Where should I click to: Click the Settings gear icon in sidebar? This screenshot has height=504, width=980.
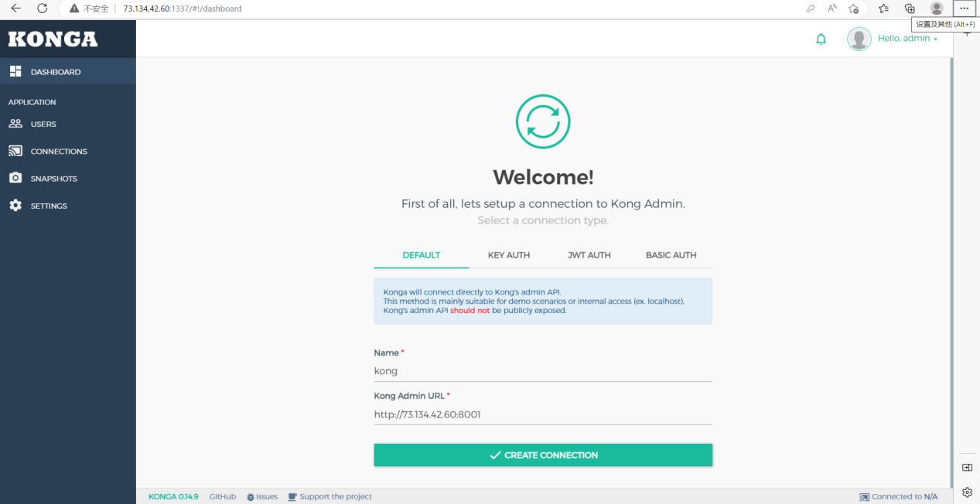point(15,206)
